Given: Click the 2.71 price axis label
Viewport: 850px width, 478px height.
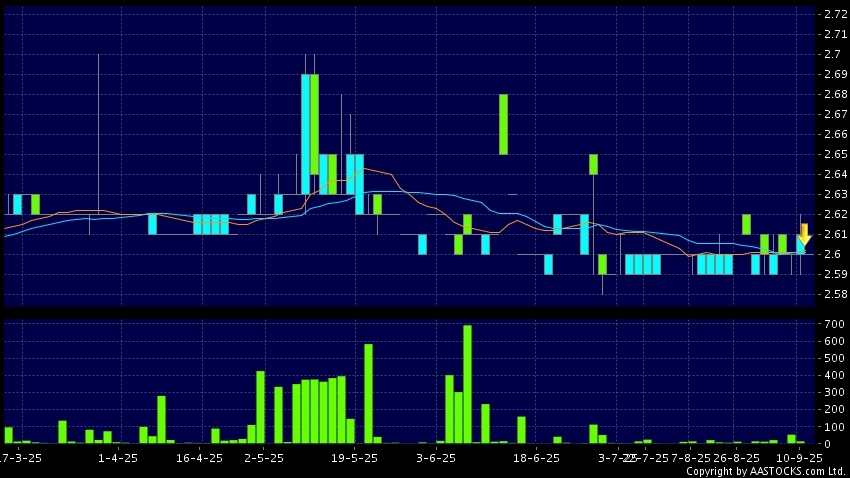Looking at the screenshot, I should [x=835, y=34].
